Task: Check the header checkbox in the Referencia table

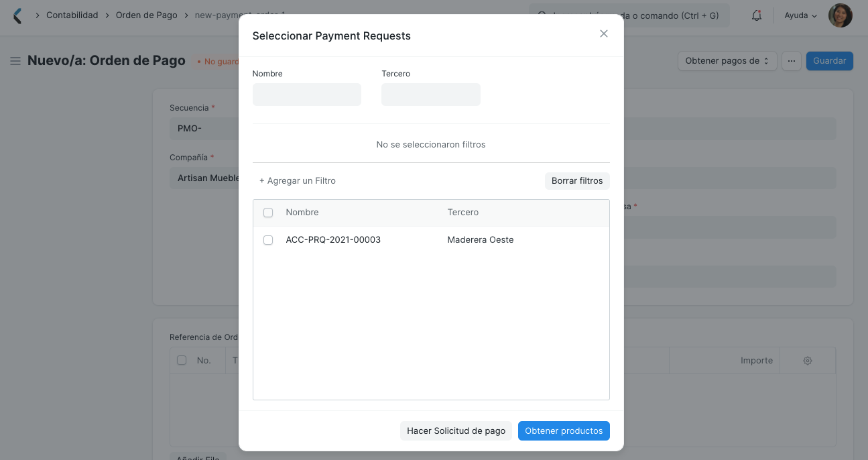Action: tap(182, 360)
